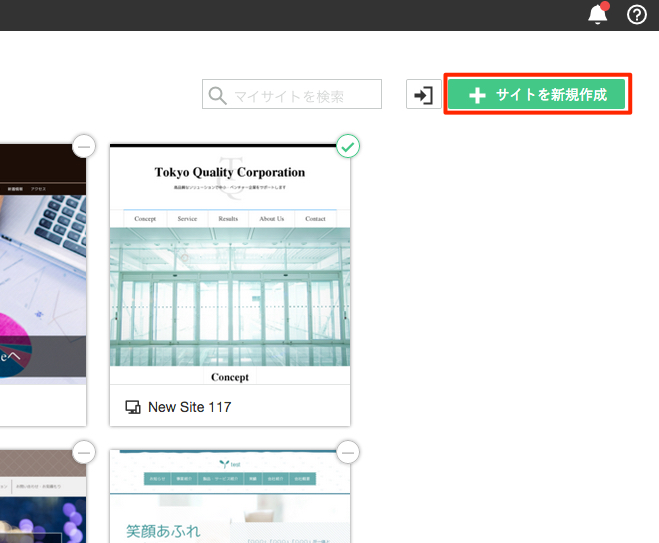Click Results in the Tokyo Quality preview menu
The width and height of the screenshot is (659, 543).
[228, 219]
